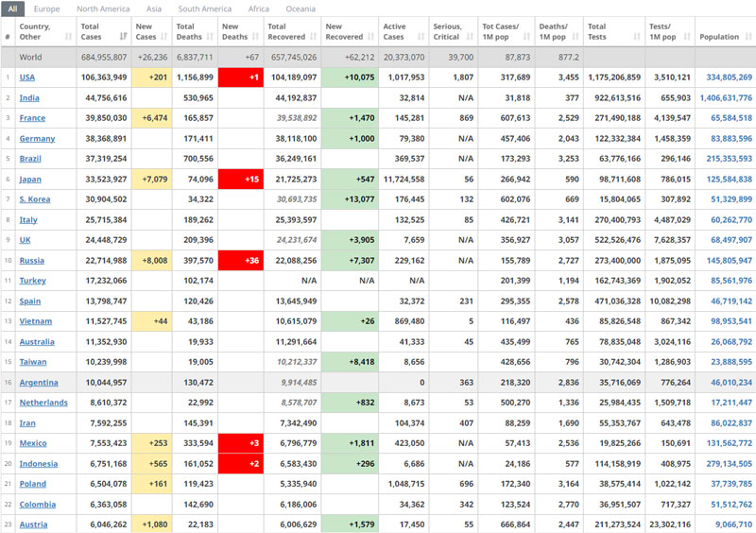
Task: Select the Africa tab
Action: click(x=258, y=9)
